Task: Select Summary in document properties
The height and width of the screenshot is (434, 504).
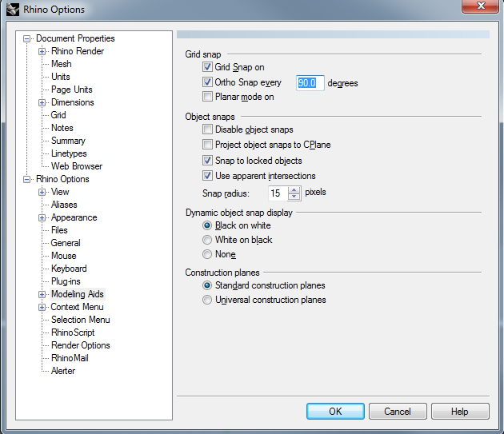Action: coord(68,141)
